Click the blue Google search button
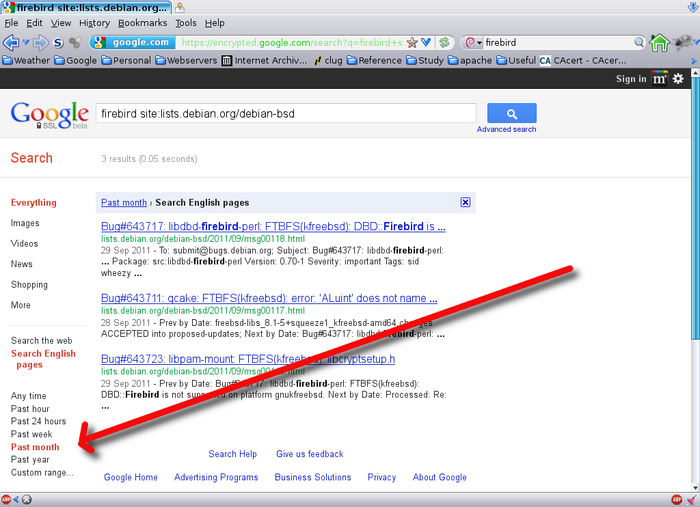This screenshot has width=700, height=507. (x=512, y=113)
